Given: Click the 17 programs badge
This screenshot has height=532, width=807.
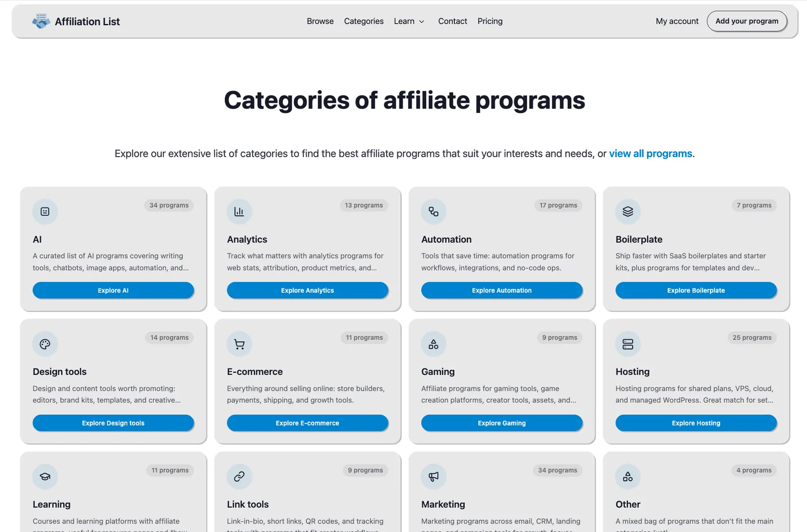Looking at the screenshot, I should (558, 205).
